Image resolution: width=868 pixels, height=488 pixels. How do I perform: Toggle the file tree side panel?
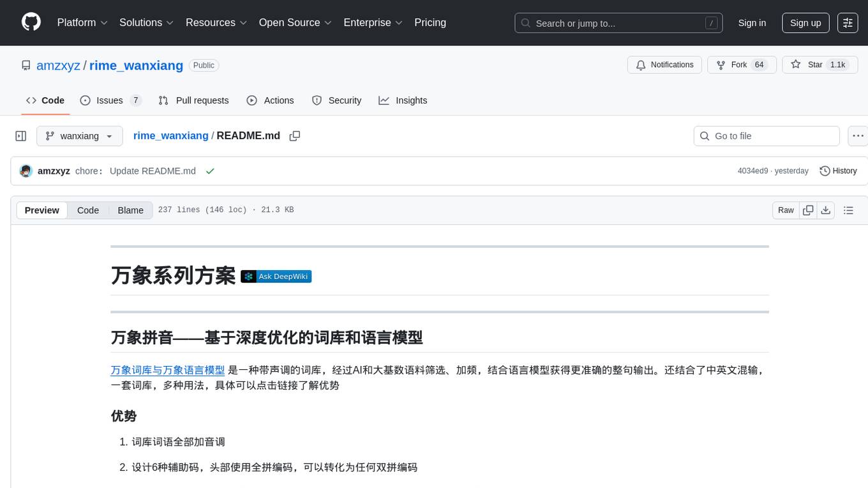pos(21,136)
